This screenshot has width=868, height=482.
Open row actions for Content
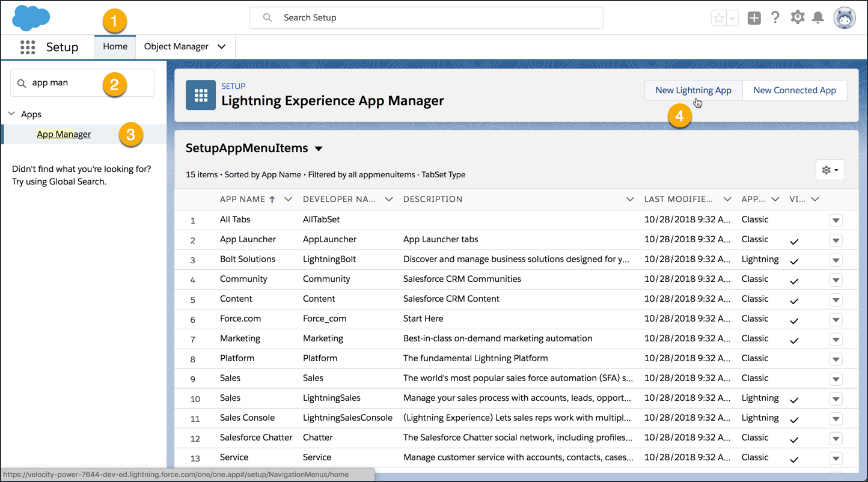(836, 300)
